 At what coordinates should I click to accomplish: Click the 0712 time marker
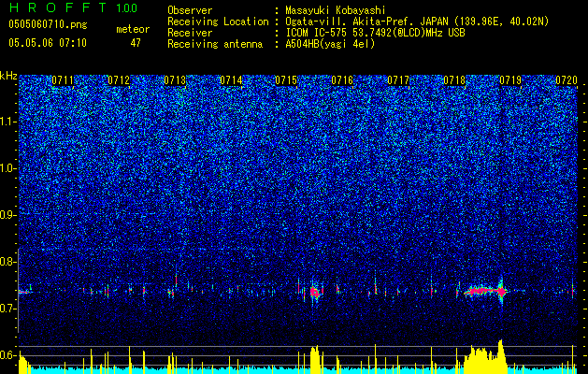click(119, 80)
